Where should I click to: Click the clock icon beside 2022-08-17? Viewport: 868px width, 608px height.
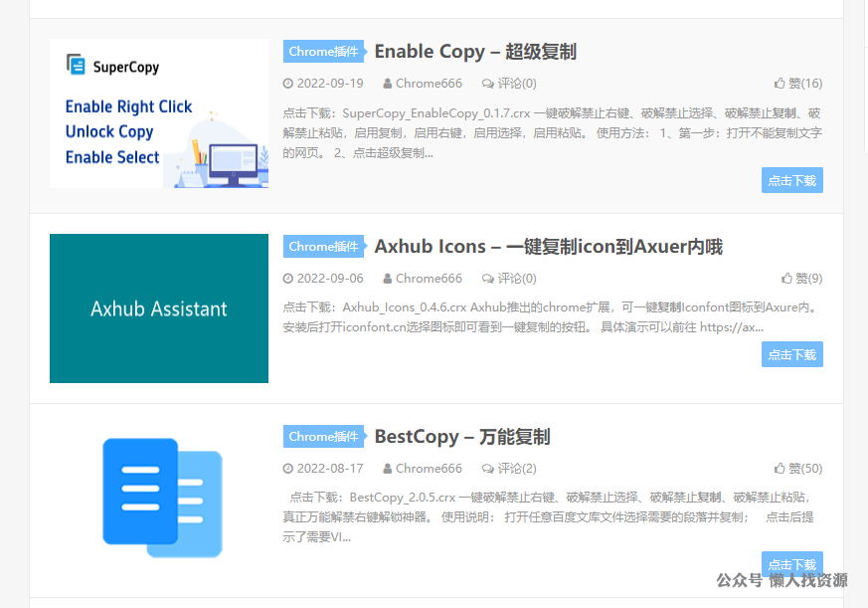coord(288,469)
